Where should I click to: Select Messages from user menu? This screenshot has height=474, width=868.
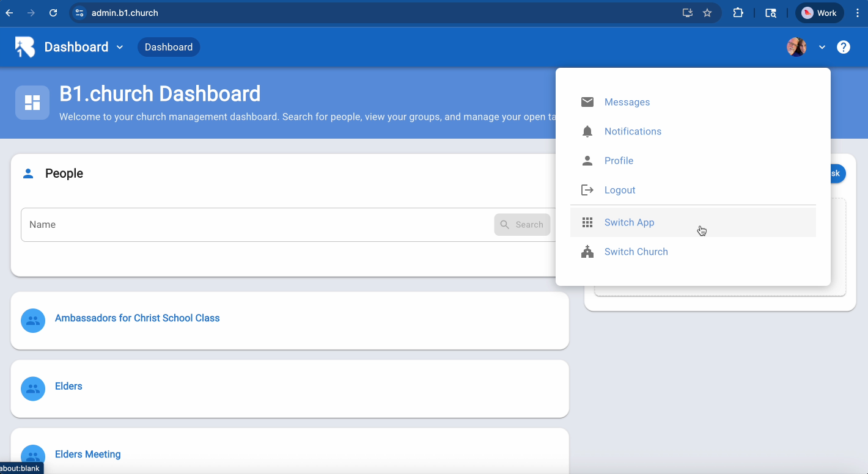point(627,102)
